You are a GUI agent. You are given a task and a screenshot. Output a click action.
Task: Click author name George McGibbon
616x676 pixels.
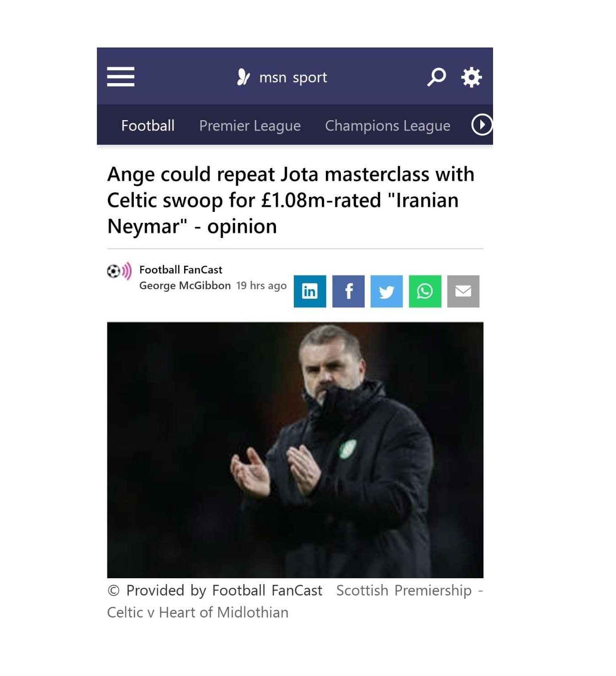(185, 285)
